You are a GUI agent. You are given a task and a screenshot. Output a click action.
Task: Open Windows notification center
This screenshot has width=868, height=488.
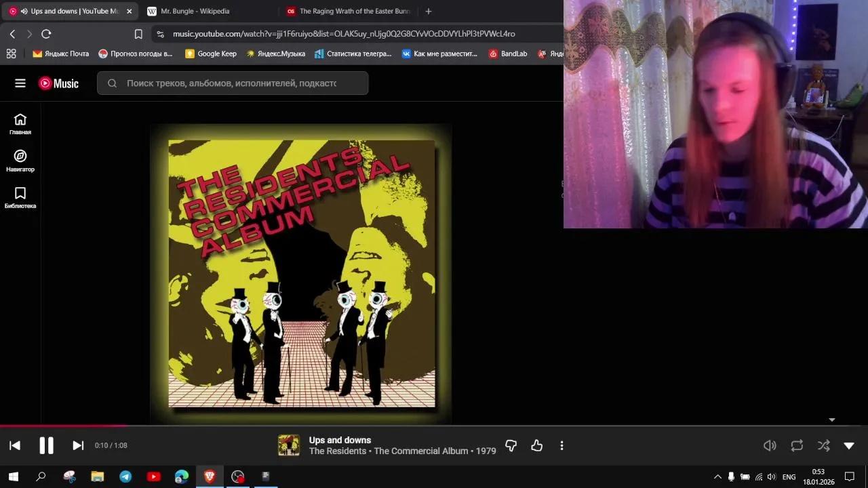(849, 476)
